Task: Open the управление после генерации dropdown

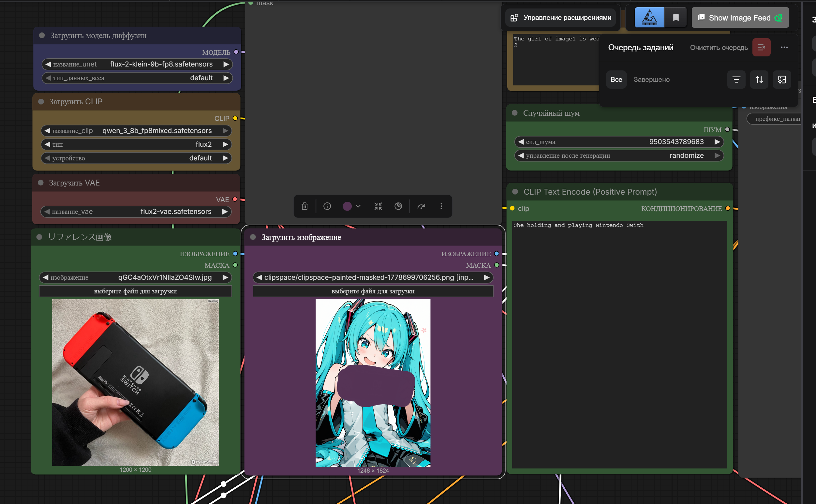Action: click(619, 156)
